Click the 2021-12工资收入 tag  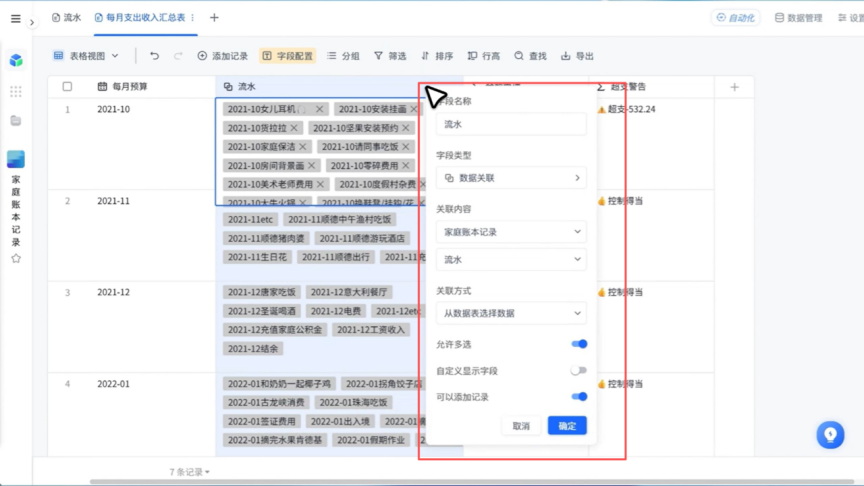[x=371, y=330]
